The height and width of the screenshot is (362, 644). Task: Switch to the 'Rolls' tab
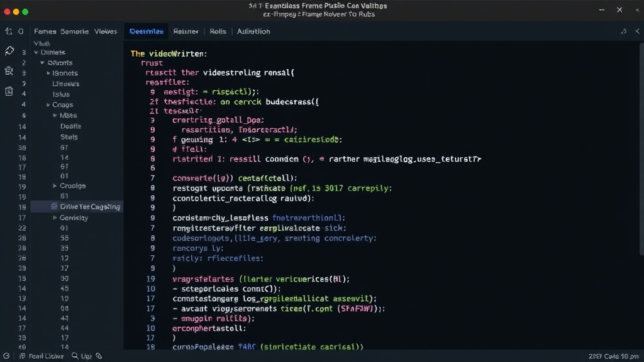(x=218, y=31)
